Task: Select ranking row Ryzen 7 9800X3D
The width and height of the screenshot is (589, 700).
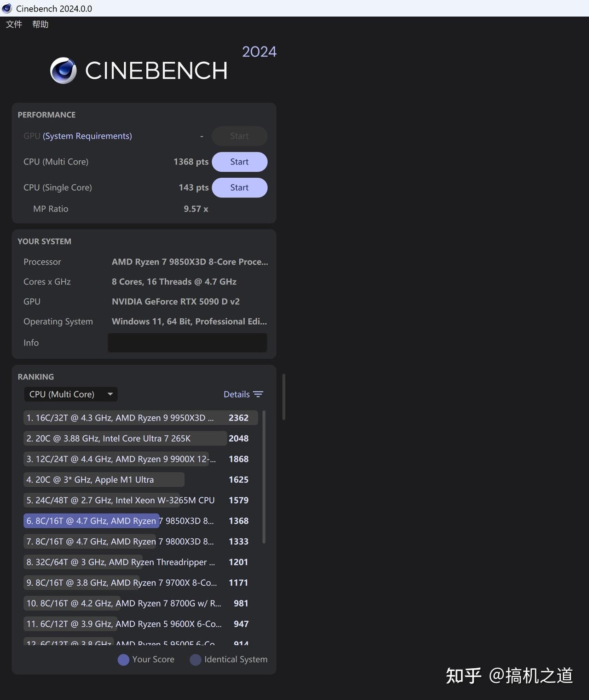Action: pyautogui.click(x=141, y=542)
